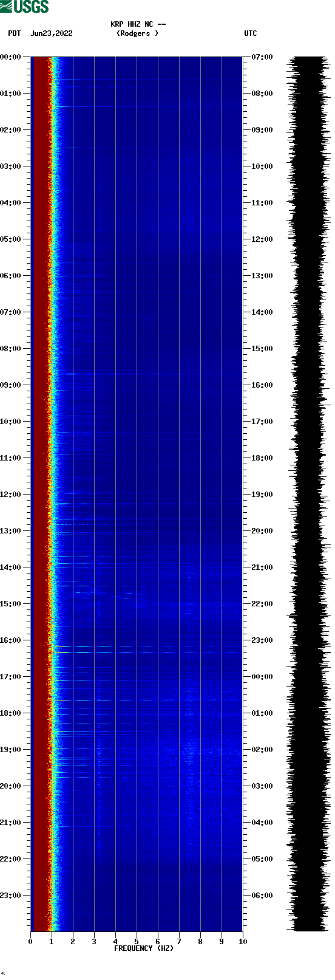Image resolution: width=335 pixels, height=980 pixels.
Task: Click the 15:00 UTC time label
Action: 262,349
